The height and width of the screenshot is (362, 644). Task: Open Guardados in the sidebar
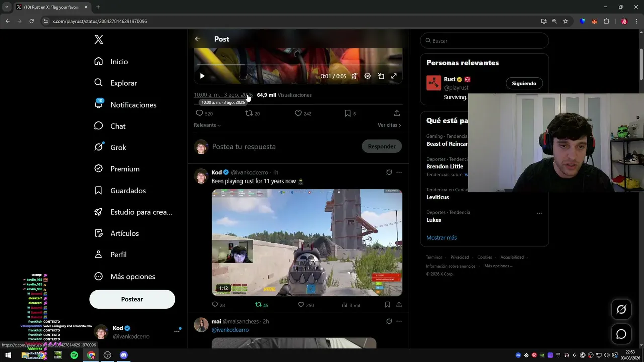point(120,191)
